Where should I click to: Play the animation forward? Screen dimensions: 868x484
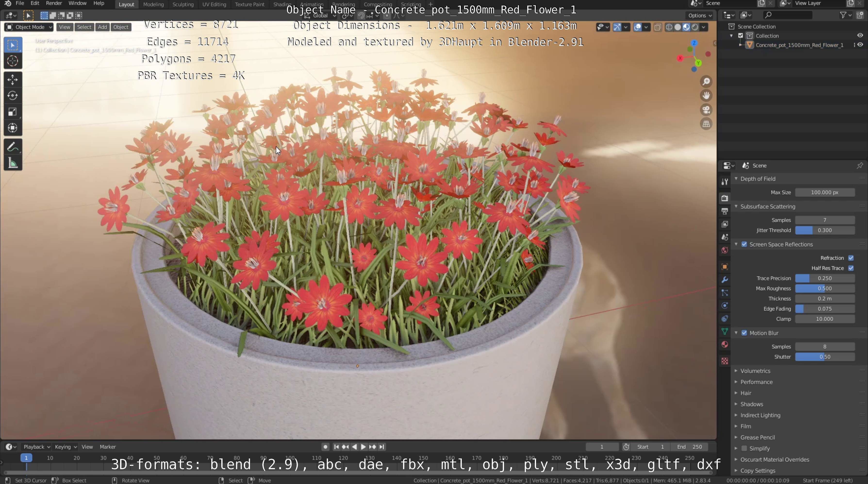[363, 447]
